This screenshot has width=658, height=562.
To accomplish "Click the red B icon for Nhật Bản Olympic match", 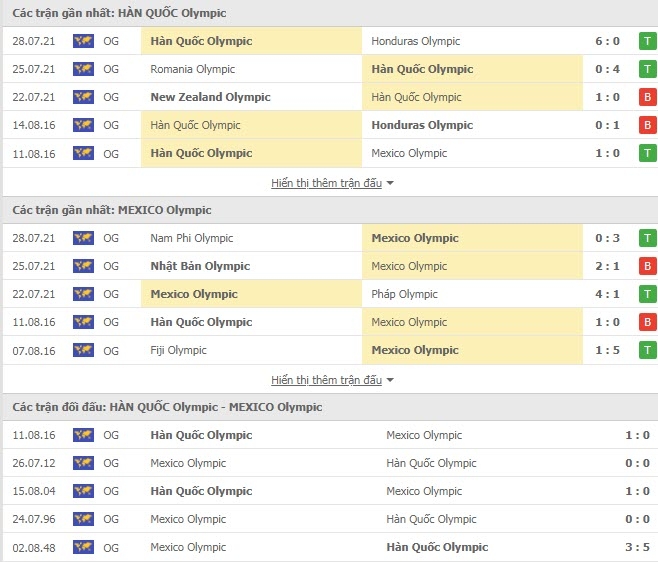I will (648, 266).
